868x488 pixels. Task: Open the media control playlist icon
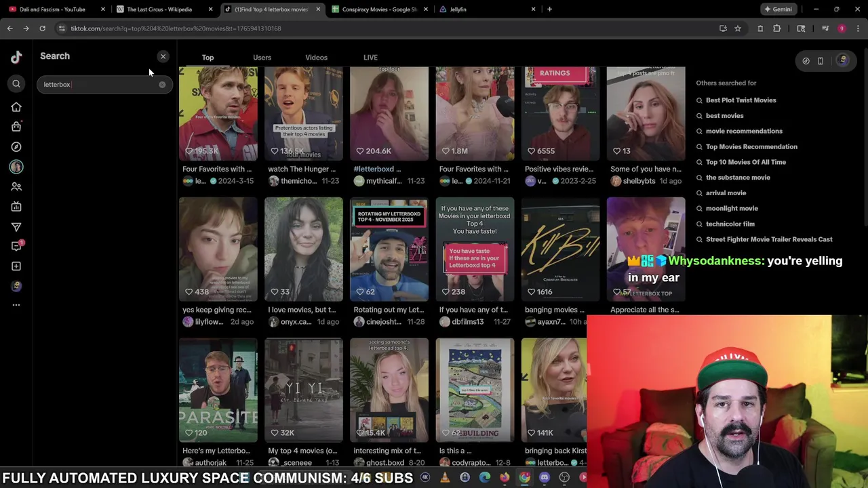[825, 28]
